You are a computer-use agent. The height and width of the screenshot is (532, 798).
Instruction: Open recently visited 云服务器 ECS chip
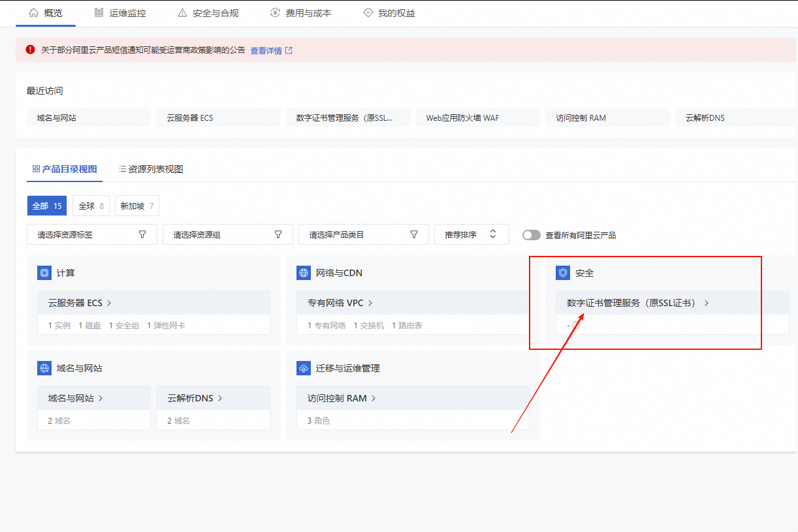[218, 117]
